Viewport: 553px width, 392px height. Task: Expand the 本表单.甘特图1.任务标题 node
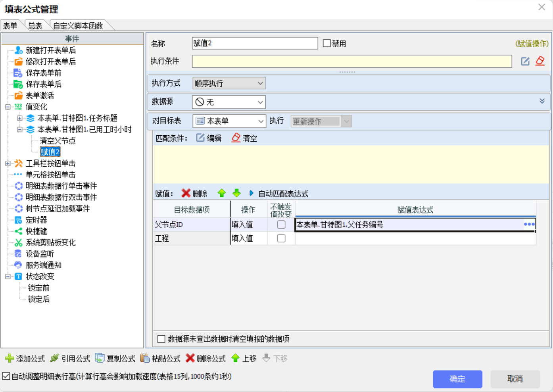tap(19, 118)
